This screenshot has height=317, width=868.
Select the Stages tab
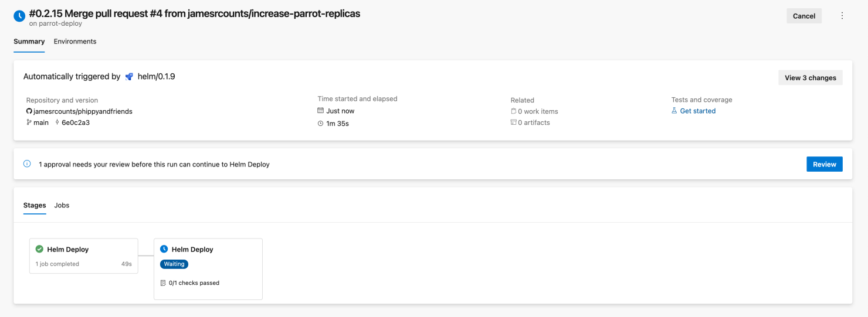[x=35, y=205]
